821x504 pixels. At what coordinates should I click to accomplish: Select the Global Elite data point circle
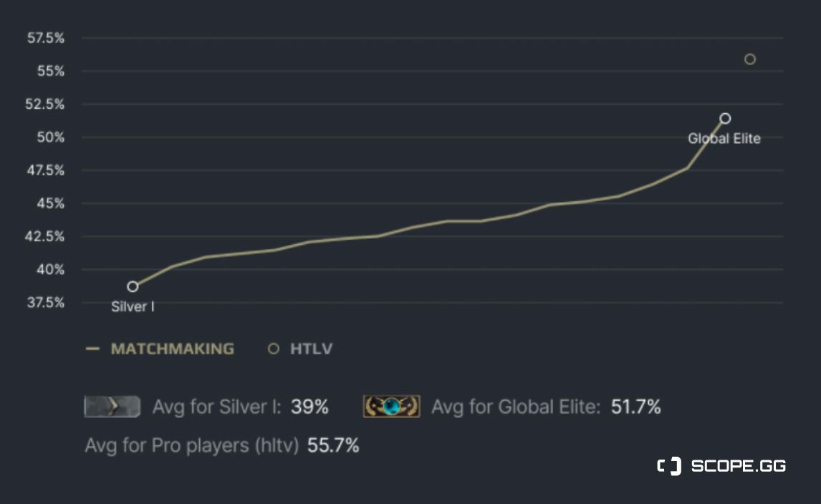point(725,118)
